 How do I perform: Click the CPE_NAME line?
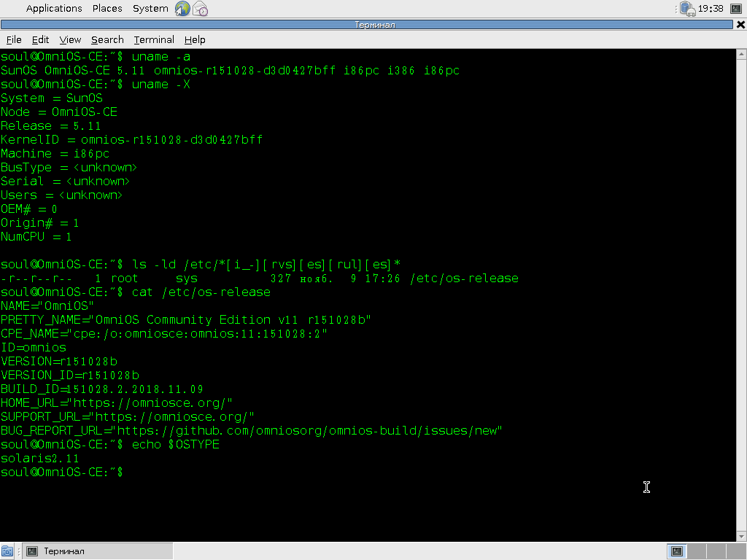pyautogui.click(x=164, y=333)
